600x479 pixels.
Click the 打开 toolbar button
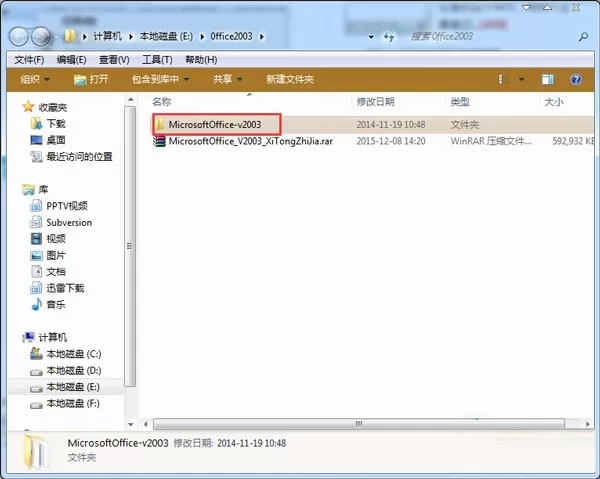pyautogui.click(x=91, y=79)
